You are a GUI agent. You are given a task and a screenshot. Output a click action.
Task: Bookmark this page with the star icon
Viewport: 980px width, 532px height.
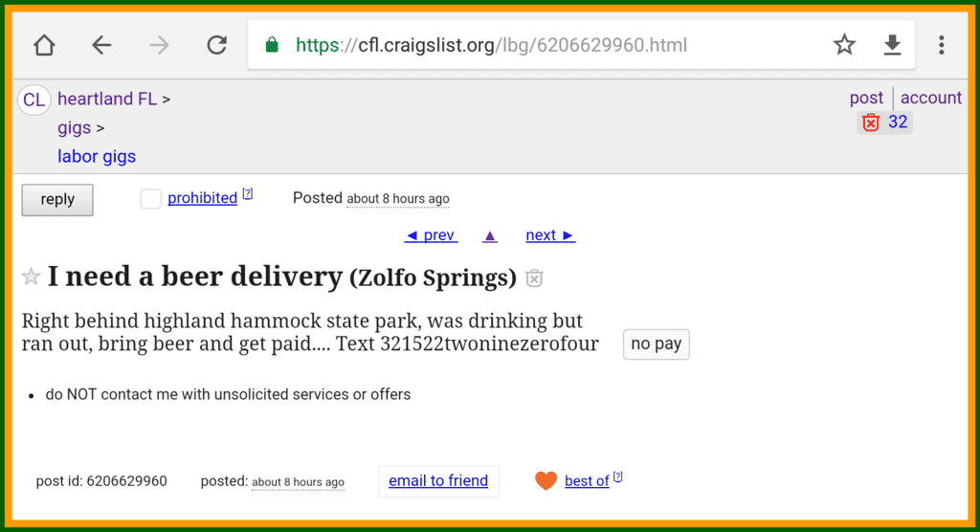point(844,45)
